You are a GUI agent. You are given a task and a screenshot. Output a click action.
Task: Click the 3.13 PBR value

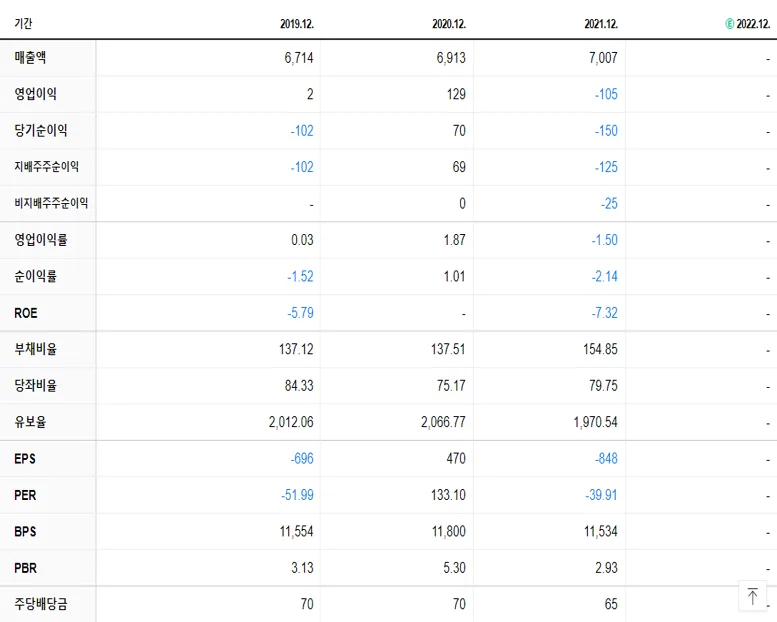[302, 568]
